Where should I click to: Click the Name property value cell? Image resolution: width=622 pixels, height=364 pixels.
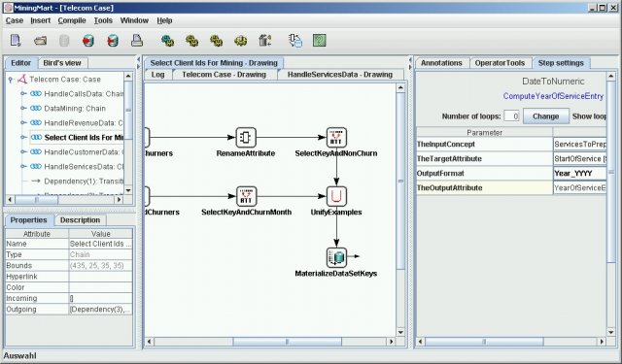pos(101,244)
